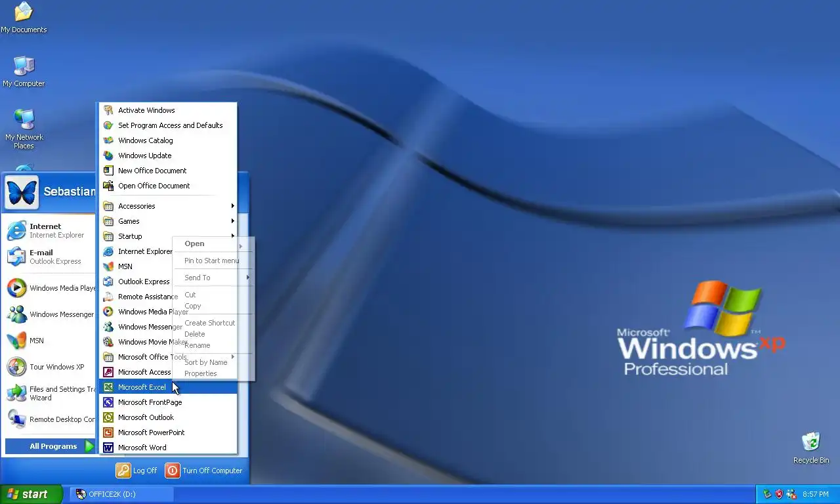Select Copy from context menu

point(193,306)
